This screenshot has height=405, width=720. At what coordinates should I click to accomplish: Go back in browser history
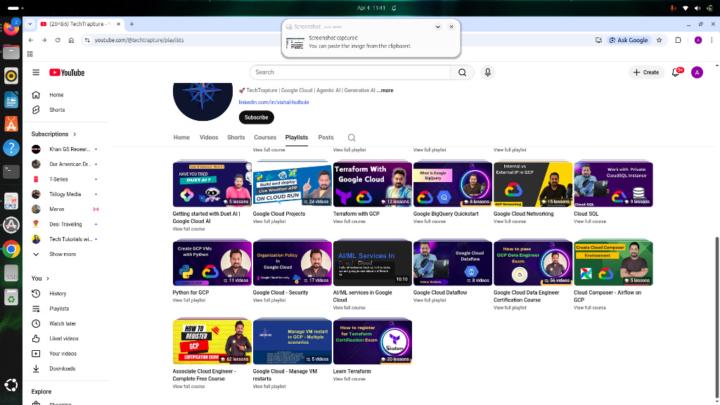[x=31, y=40]
